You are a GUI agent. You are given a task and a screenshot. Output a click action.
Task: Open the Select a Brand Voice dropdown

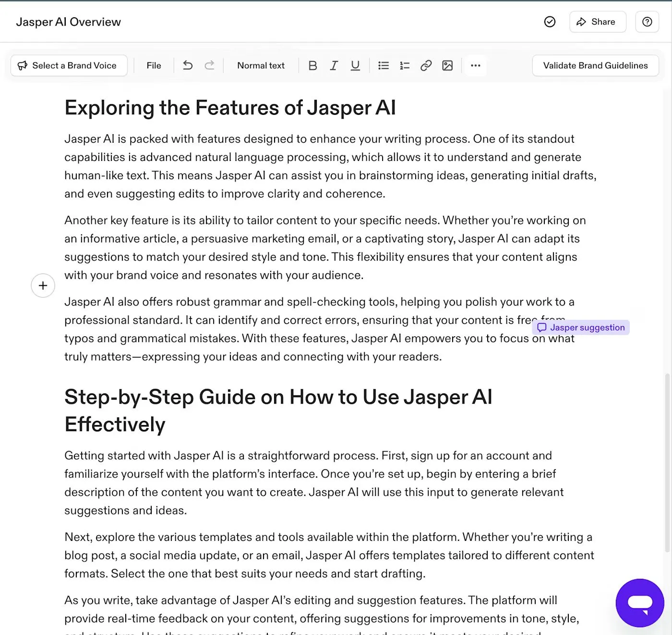coord(69,65)
